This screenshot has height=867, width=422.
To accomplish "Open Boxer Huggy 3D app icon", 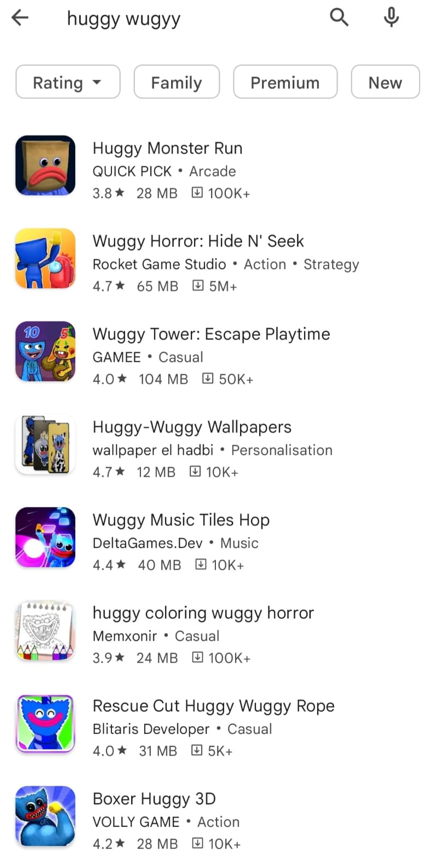I will (45, 816).
